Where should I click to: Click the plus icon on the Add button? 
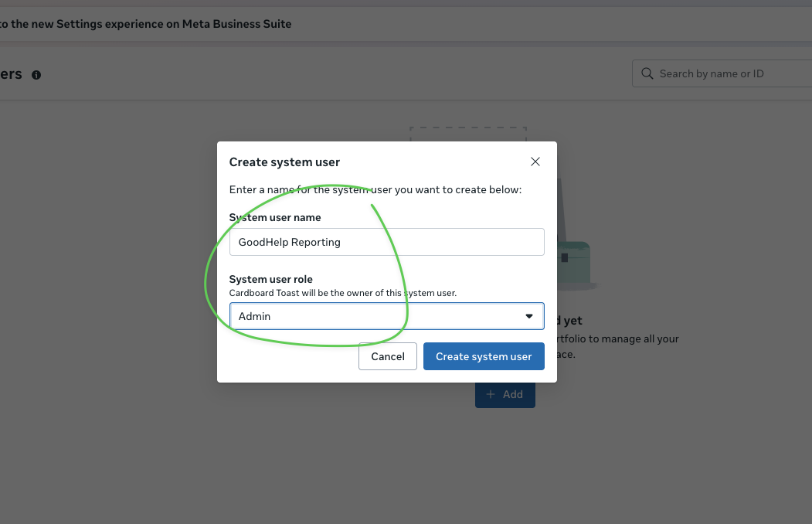tap(491, 394)
